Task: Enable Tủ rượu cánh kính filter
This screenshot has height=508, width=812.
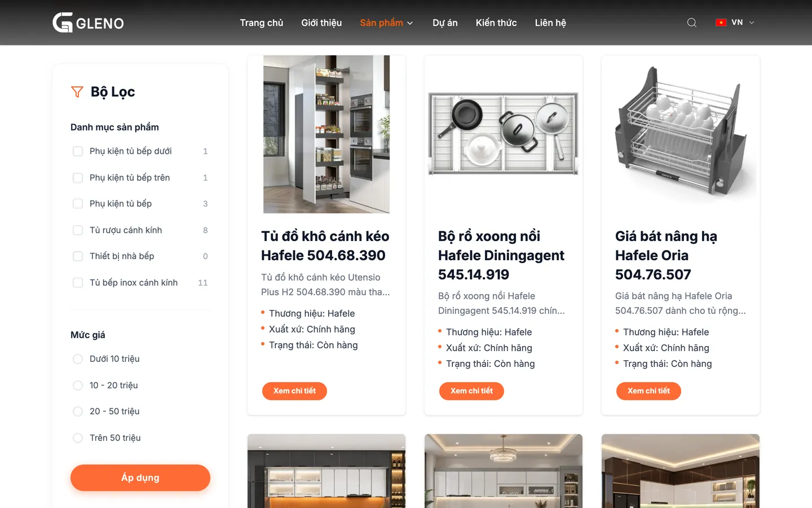Action: [78, 230]
